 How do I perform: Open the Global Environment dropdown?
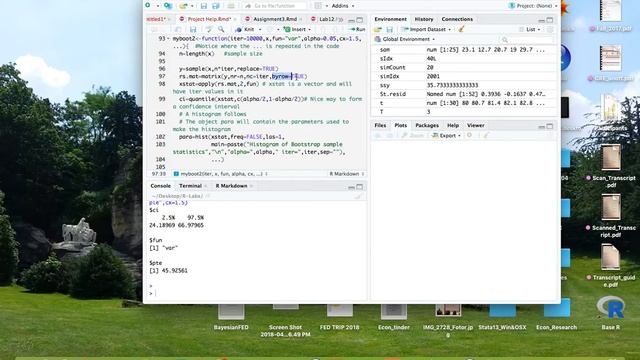pyautogui.click(x=405, y=39)
